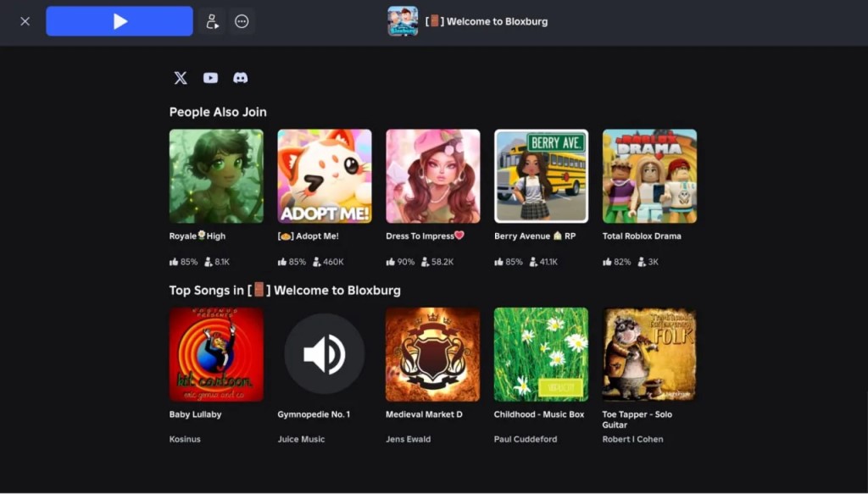This screenshot has width=868, height=494.
Task: Click the player count icon under Royale High
Action: [x=209, y=262]
